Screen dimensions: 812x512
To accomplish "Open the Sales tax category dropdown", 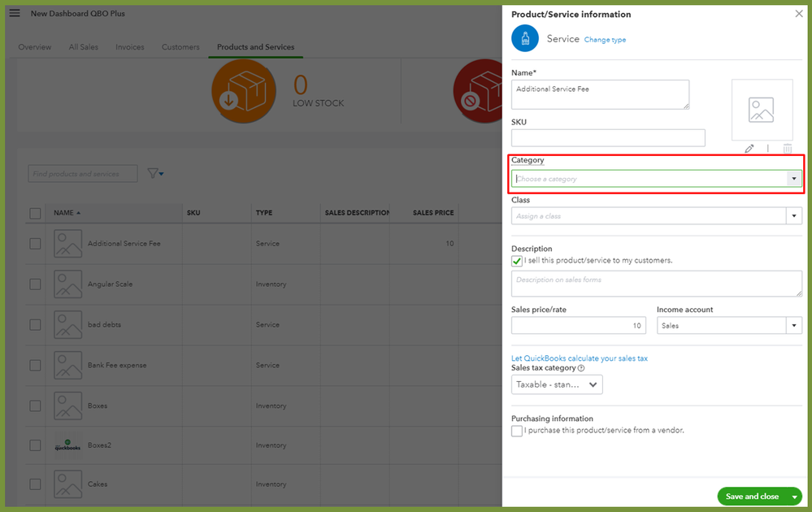I will 557,384.
